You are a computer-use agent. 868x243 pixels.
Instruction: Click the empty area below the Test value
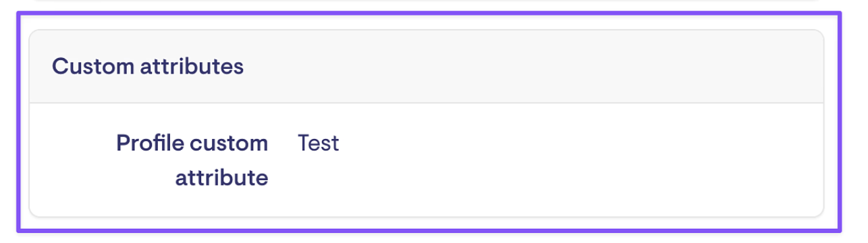[x=318, y=181]
